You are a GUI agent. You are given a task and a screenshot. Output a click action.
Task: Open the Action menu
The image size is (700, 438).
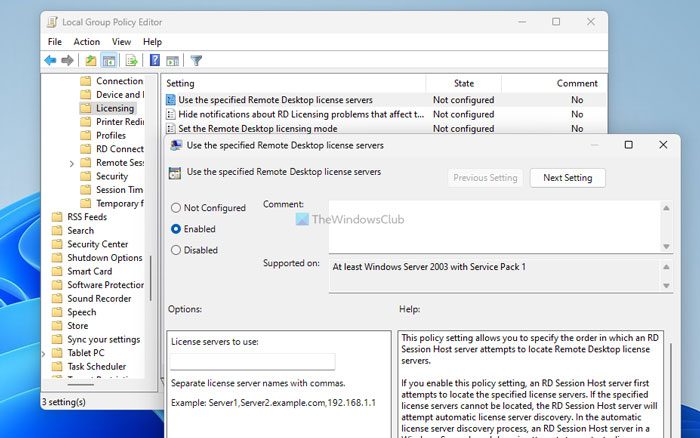pyautogui.click(x=87, y=42)
